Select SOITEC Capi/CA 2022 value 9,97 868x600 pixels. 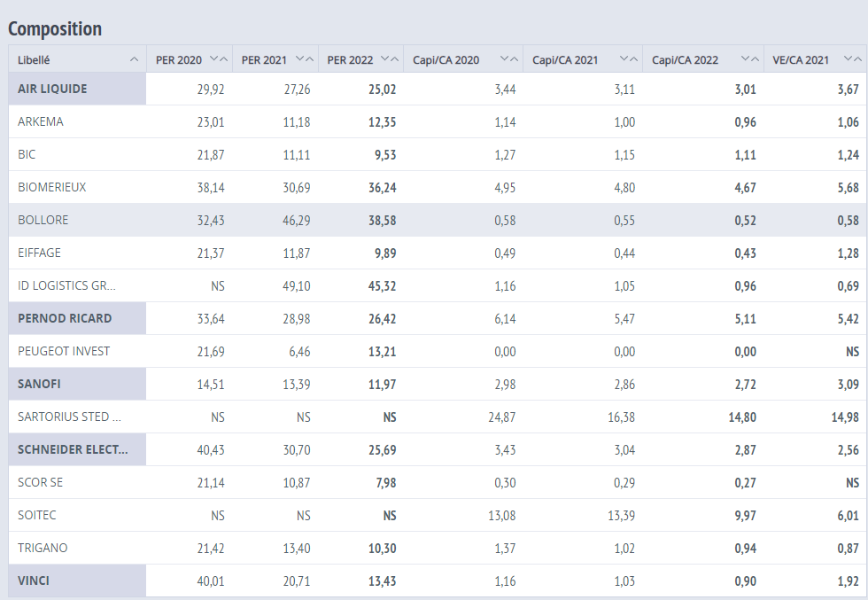click(x=745, y=515)
